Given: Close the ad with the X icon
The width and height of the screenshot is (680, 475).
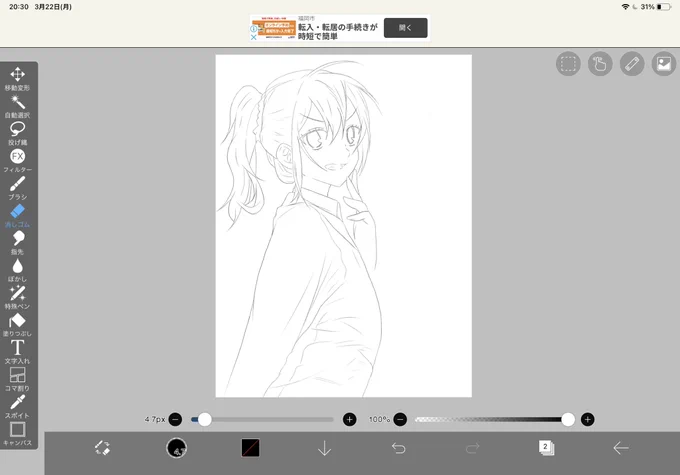Looking at the screenshot, I should point(254,37).
